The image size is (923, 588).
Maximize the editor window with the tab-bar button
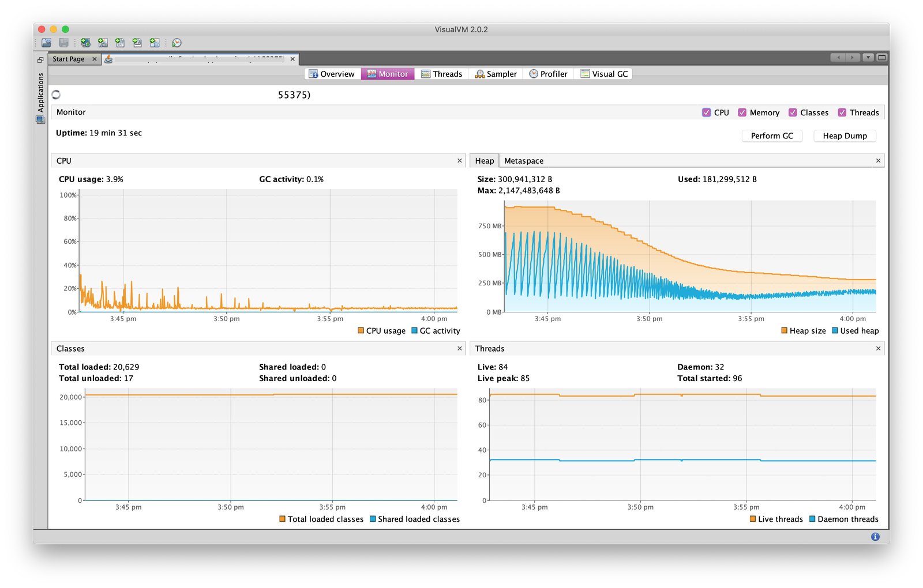pyautogui.click(x=881, y=58)
